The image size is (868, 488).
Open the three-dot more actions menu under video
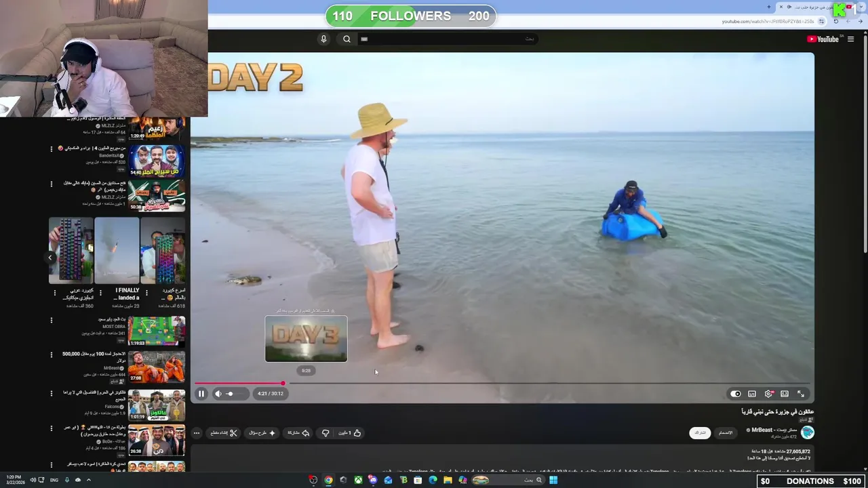click(197, 433)
